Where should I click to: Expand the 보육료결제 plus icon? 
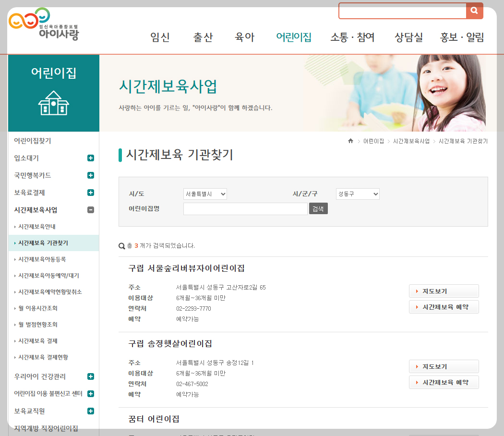tap(91, 193)
